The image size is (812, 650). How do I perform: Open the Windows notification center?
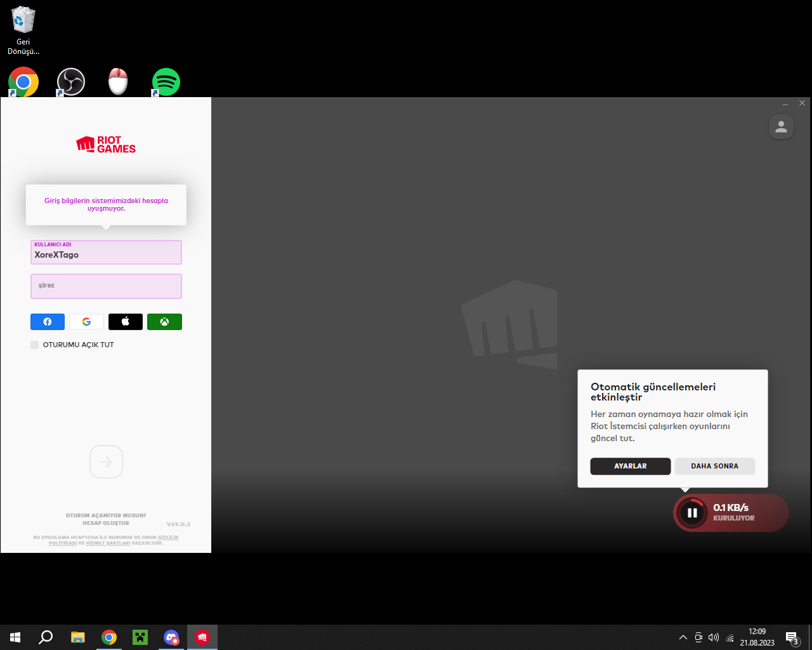(792, 637)
